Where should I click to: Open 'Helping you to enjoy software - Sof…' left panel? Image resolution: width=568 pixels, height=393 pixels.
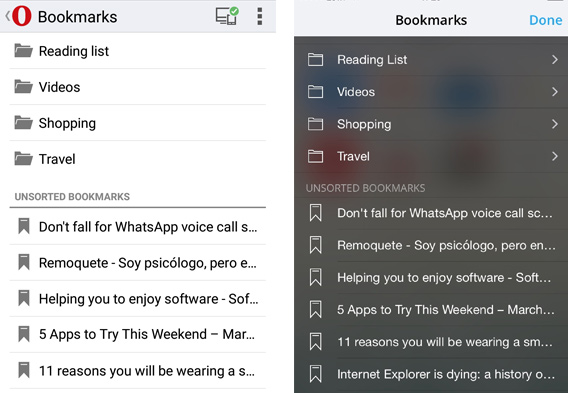tap(149, 299)
